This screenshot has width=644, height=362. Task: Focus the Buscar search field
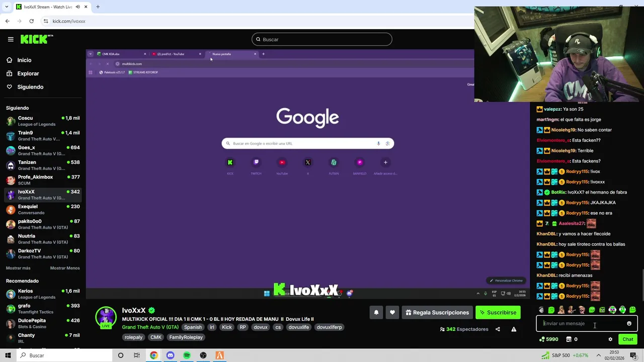coord(322,39)
